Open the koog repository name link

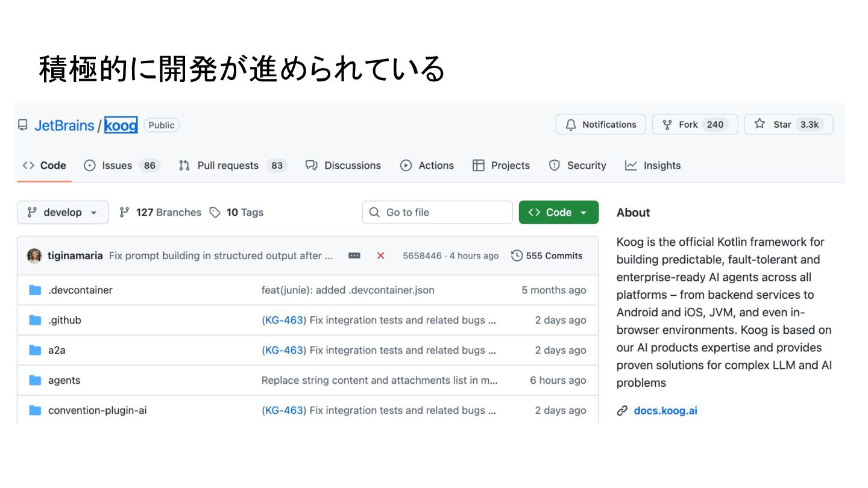coord(121,125)
